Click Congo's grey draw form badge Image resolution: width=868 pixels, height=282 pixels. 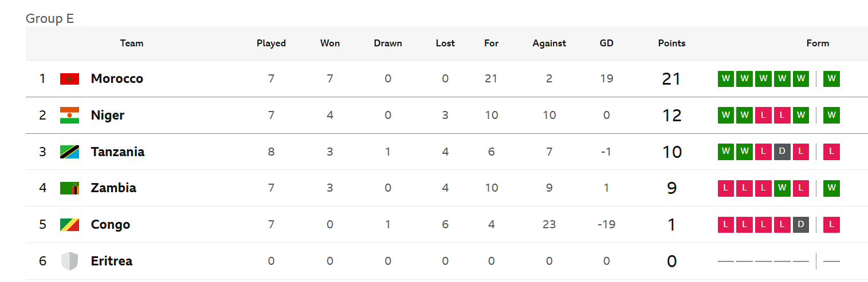[x=800, y=225]
